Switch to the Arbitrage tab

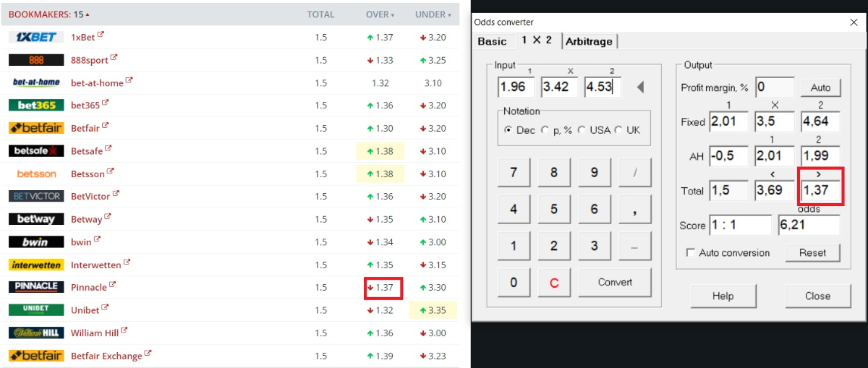(x=589, y=41)
